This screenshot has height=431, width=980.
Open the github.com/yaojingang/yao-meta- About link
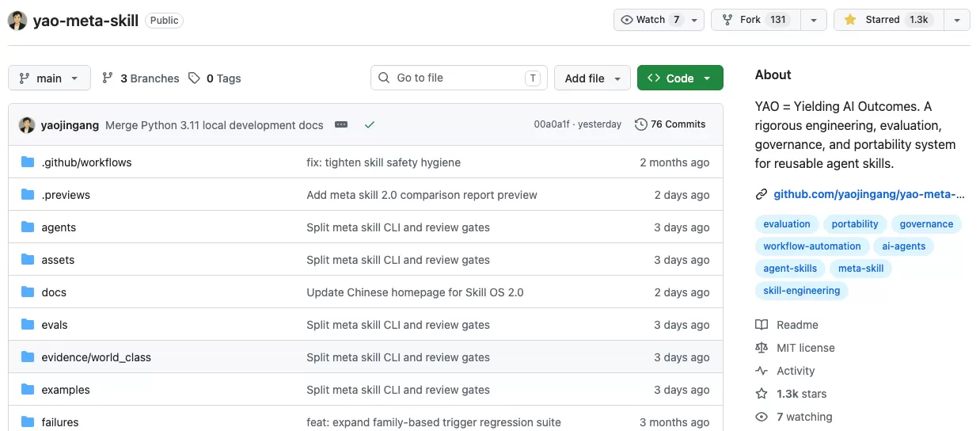click(x=869, y=194)
